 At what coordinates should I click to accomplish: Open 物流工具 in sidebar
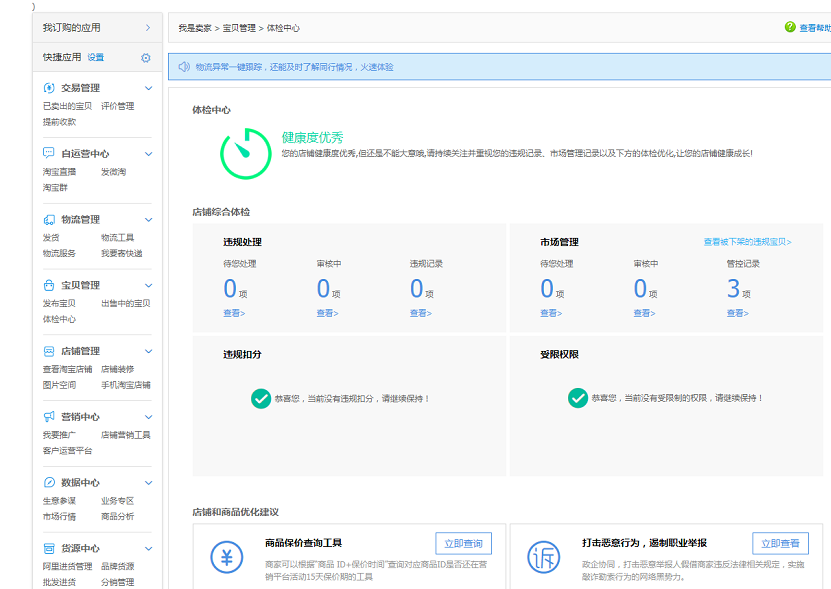coord(118,238)
